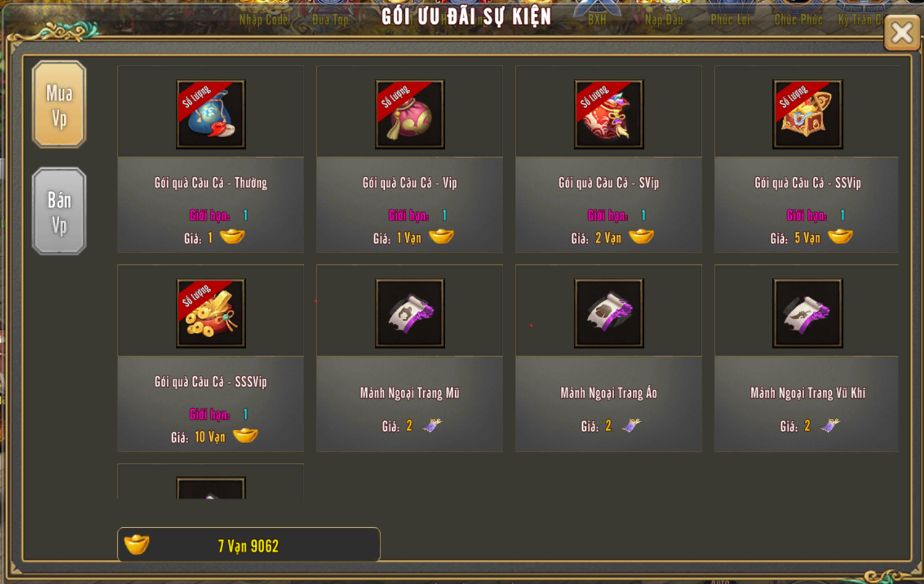Click the 10 Vạn price of SSSVip package

tap(209, 437)
